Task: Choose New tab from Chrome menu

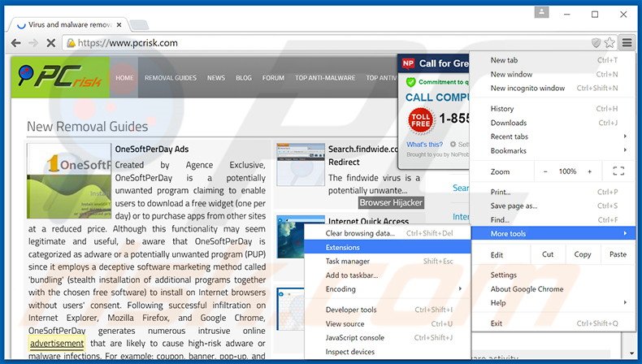Action: pyautogui.click(x=553, y=60)
